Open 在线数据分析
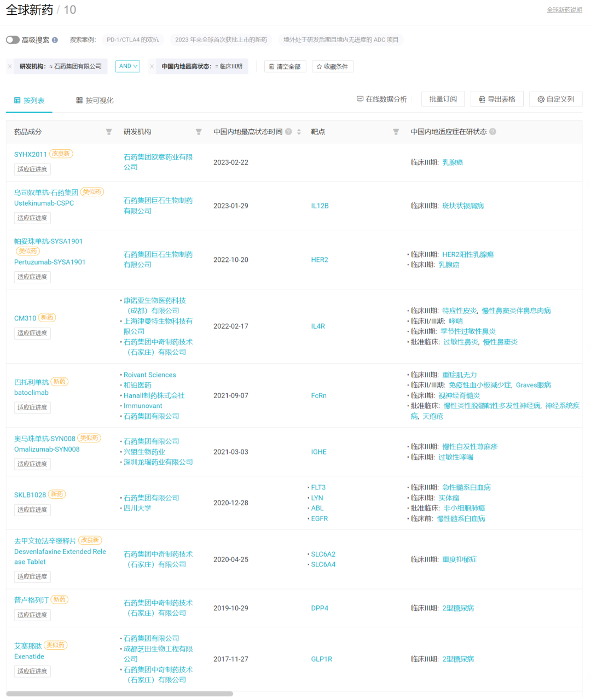The height and width of the screenshot is (700, 591). 382,99
